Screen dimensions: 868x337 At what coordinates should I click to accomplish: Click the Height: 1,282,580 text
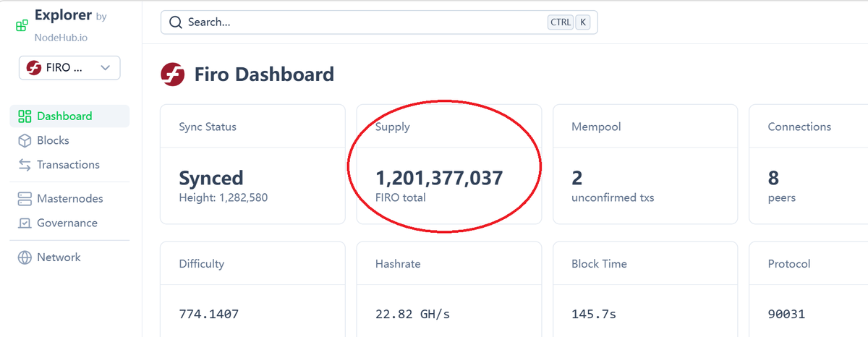tap(223, 197)
